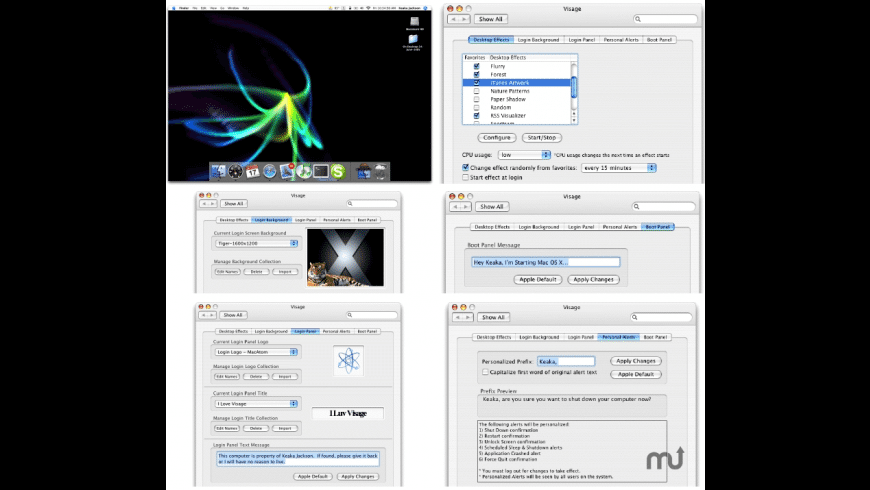Toggle Flurry favorite checkbox
Image resolution: width=870 pixels, height=490 pixels.
[x=477, y=66]
